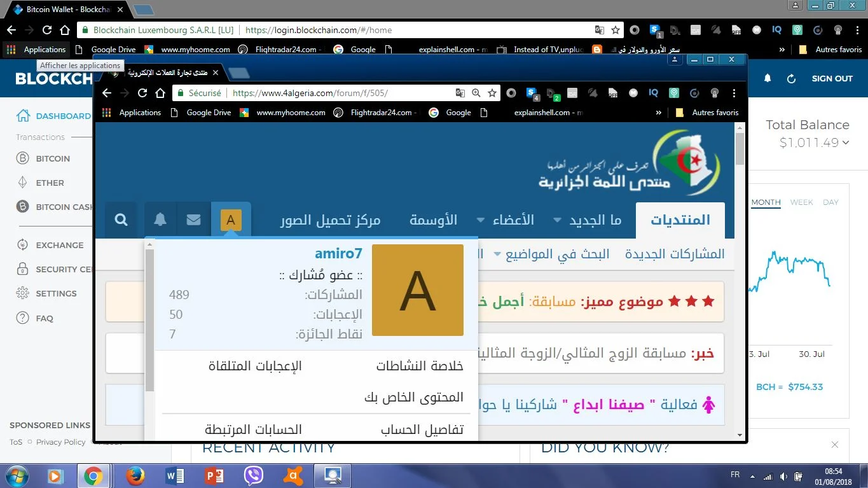Open Viber from the taskbar

pyautogui.click(x=254, y=475)
